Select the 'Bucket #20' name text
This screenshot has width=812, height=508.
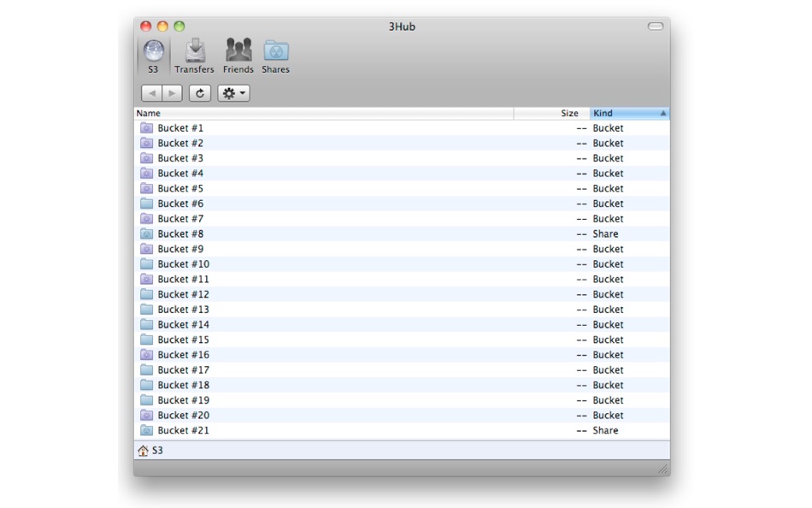click(183, 415)
